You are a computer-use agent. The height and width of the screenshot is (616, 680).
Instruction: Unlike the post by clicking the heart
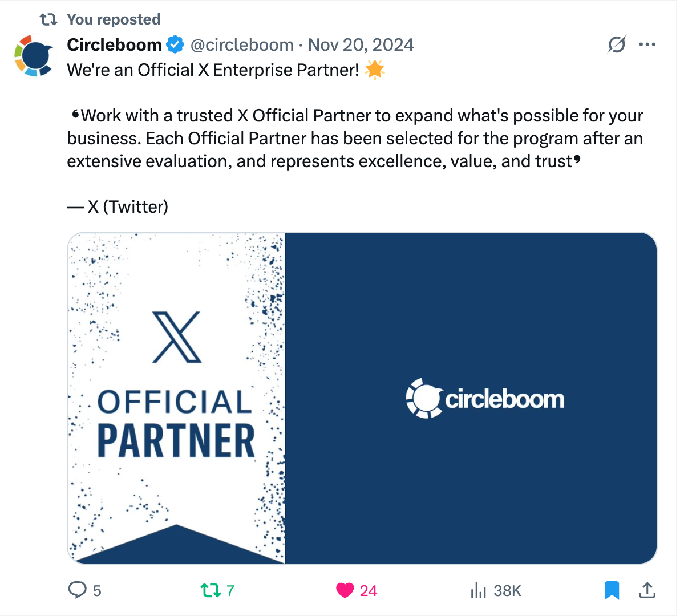[x=345, y=590]
